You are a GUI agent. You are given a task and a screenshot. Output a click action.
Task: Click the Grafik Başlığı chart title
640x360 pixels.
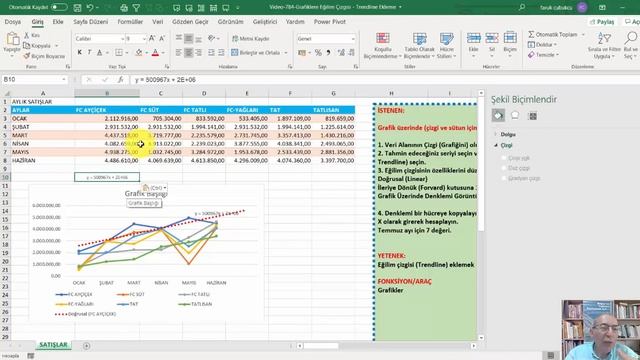click(146, 194)
